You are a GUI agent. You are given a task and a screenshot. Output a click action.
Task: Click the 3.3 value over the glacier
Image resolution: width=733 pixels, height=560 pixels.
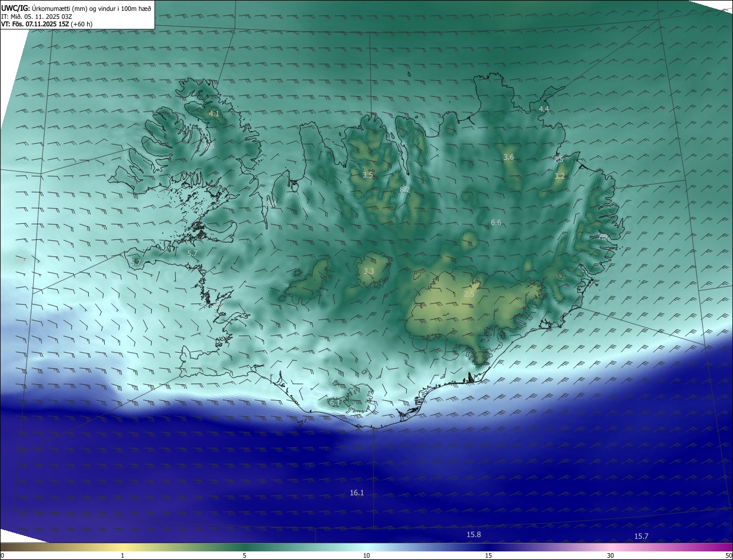(x=369, y=271)
